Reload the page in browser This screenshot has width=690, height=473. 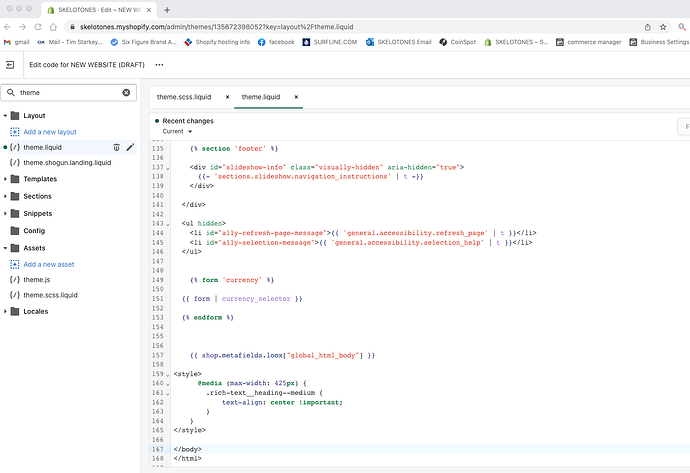[x=38, y=26]
